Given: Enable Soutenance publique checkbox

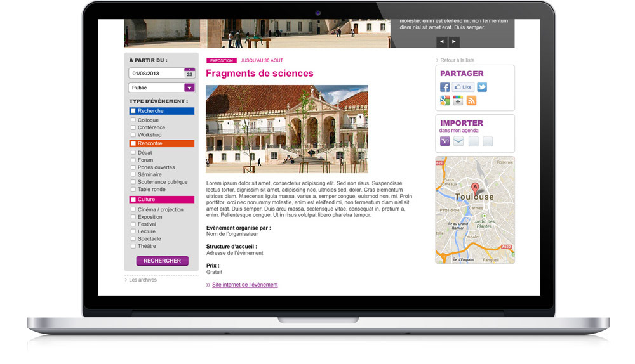Looking at the screenshot, I should (133, 182).
